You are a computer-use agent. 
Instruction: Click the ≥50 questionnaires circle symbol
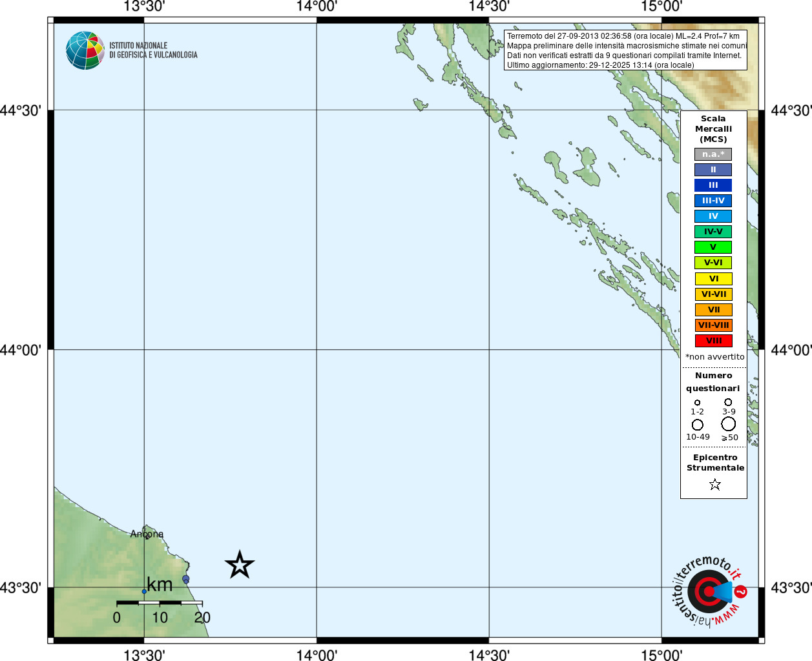click(x=729, y=424)
